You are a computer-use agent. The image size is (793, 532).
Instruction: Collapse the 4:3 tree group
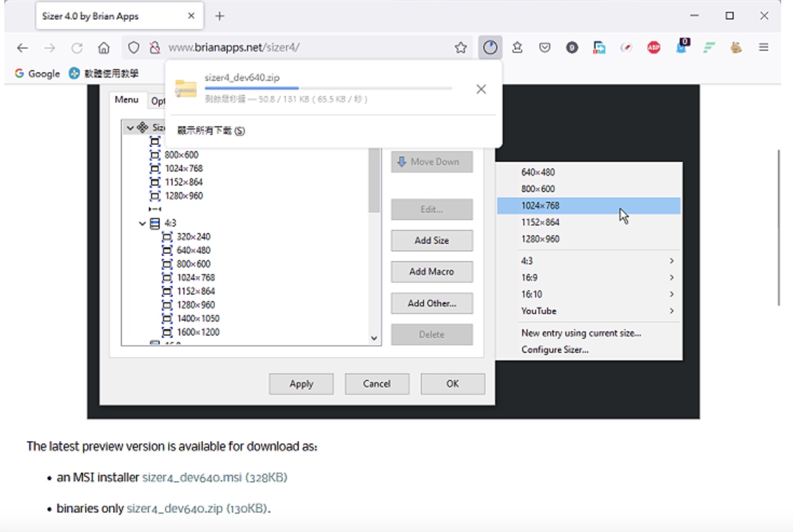click(142, 223)
